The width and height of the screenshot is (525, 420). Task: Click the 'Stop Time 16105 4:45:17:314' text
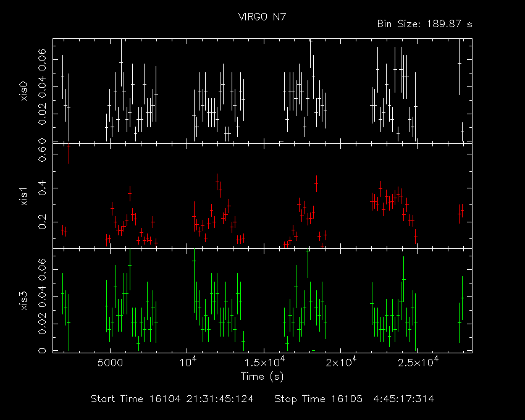pos(355,399)
